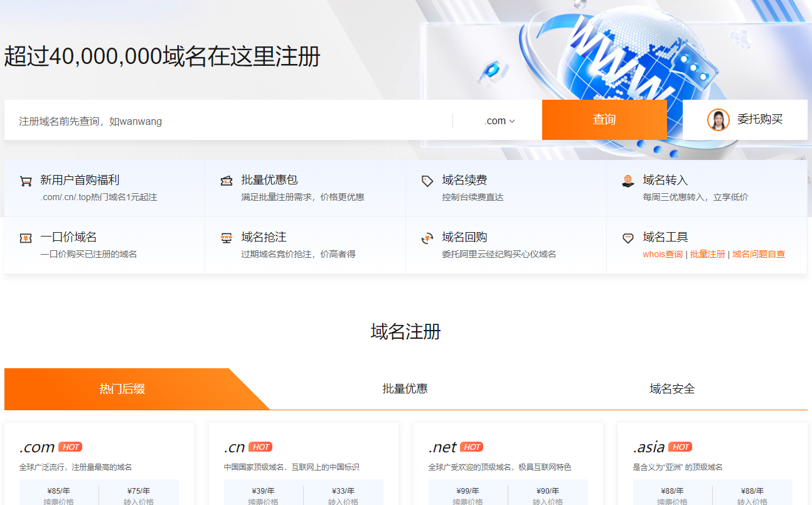Image resolution: width=812 pixels, height=505 pixels.
Task: Click the ¥90/年 transfer price
Action: click(548, 491)
